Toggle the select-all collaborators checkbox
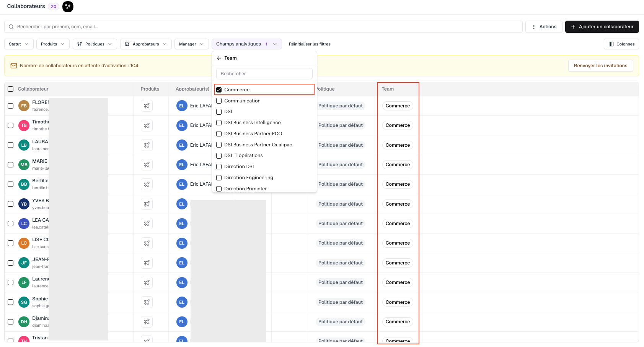 pos(11,89)
